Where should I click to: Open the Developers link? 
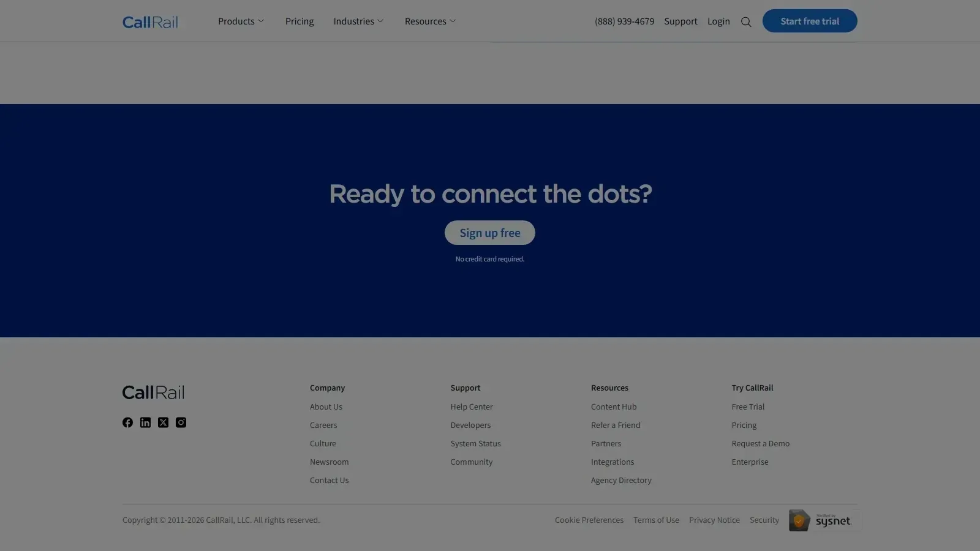coord(470,425)
